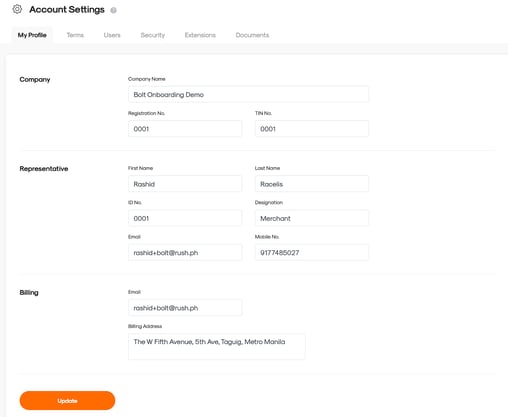Click the Registration No. input field
Viewport: 508px width, 417px height.
click(x=185, y=129)
